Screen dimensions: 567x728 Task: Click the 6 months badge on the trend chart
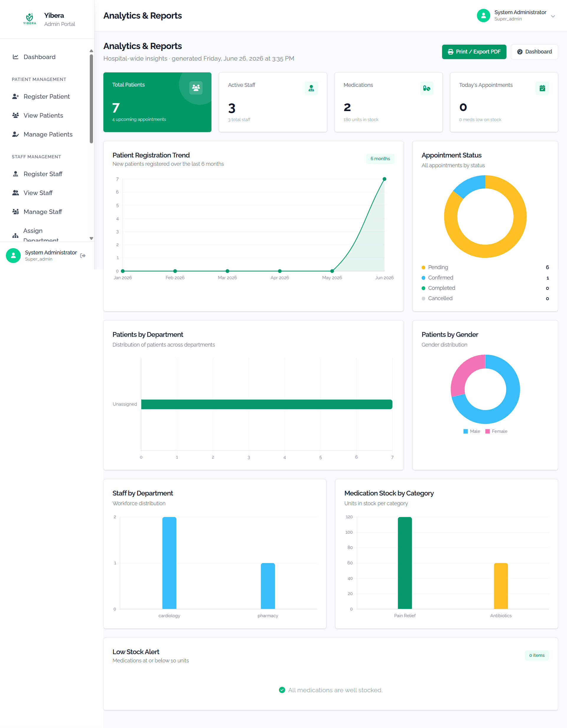pos(380,159)
